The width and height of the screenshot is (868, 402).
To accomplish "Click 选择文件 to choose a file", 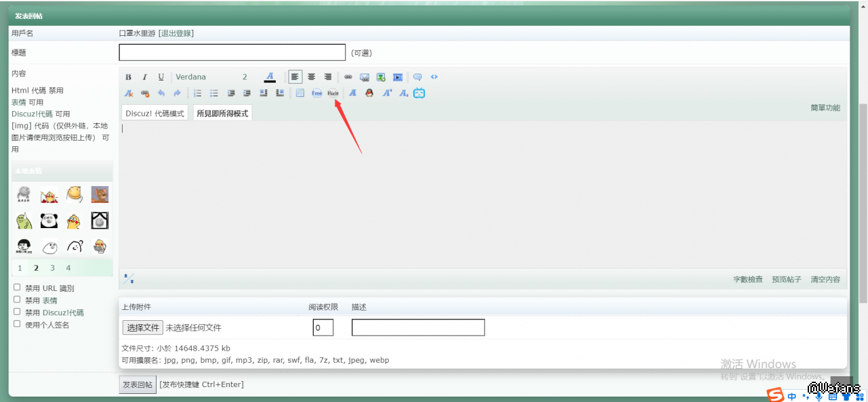I will (143, 328).
